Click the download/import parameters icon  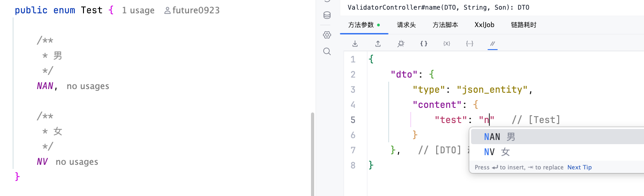click(x=355, y=44)
